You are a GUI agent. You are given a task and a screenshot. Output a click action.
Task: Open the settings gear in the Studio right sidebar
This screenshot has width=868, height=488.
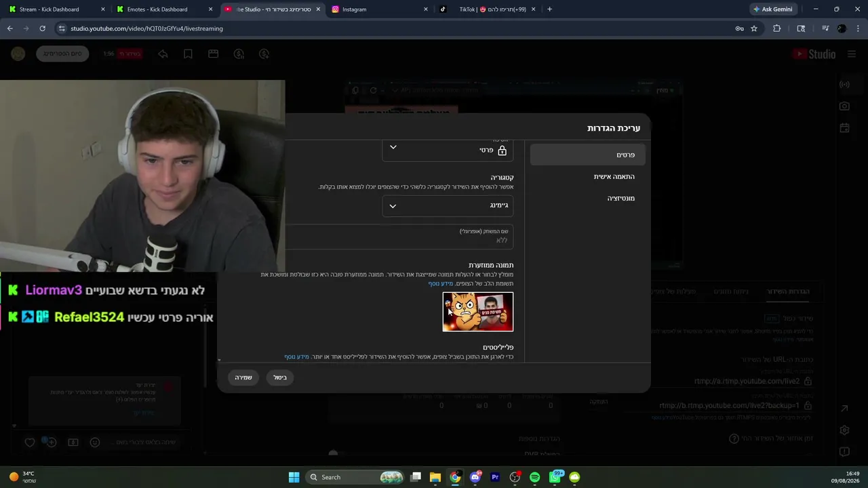844,430
